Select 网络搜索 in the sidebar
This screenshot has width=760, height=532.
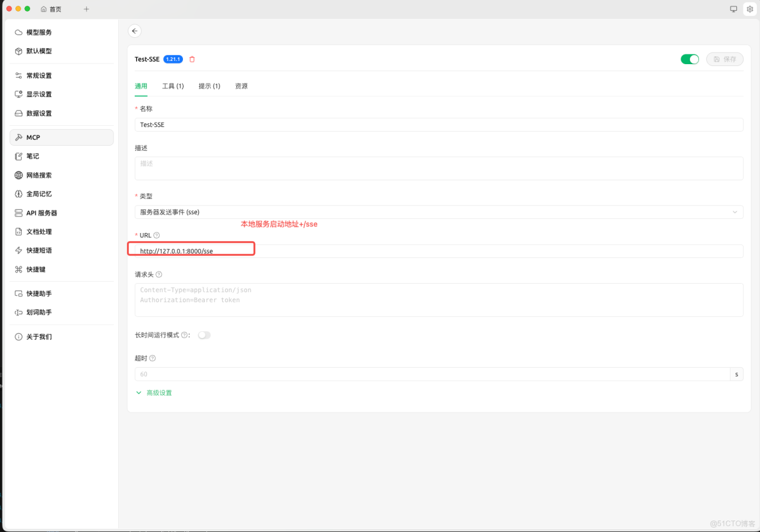(40, 175)
